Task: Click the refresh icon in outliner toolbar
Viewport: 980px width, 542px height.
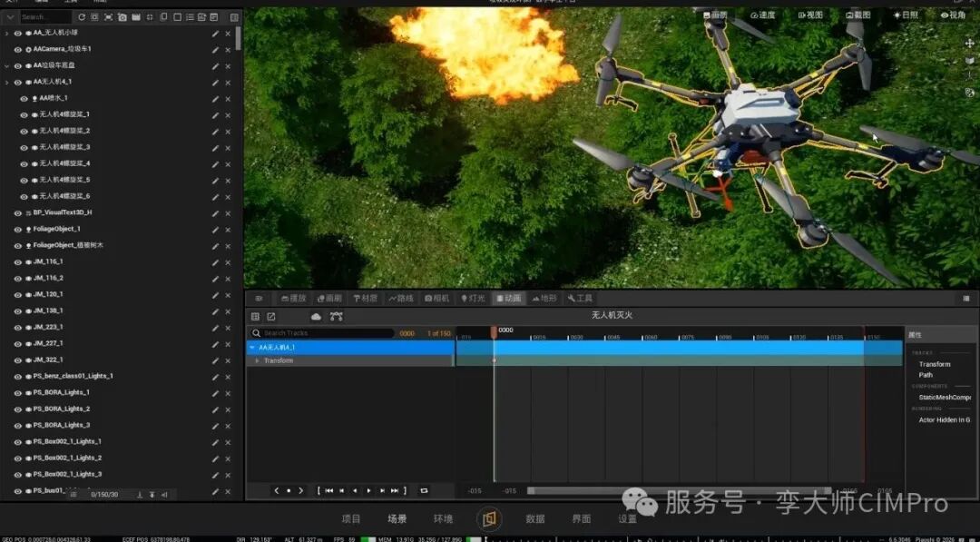Action: click(82, 17)
